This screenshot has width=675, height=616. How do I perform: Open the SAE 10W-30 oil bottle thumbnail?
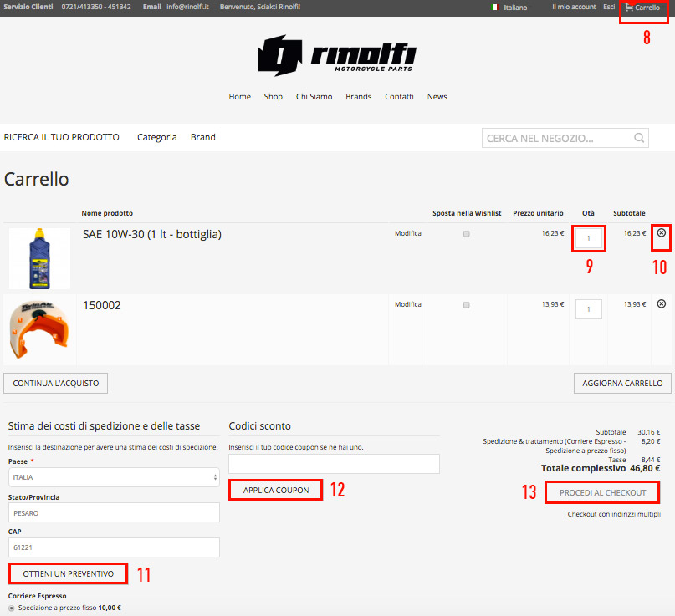pos(39,258)
